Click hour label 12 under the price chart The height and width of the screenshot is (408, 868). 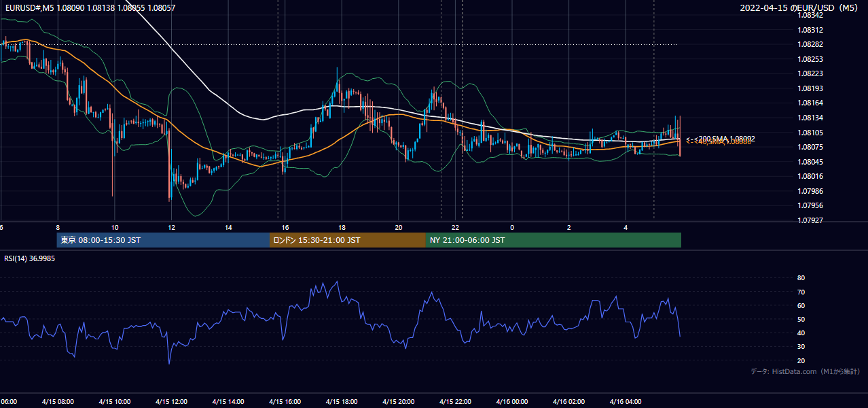(x=172, y=227)
